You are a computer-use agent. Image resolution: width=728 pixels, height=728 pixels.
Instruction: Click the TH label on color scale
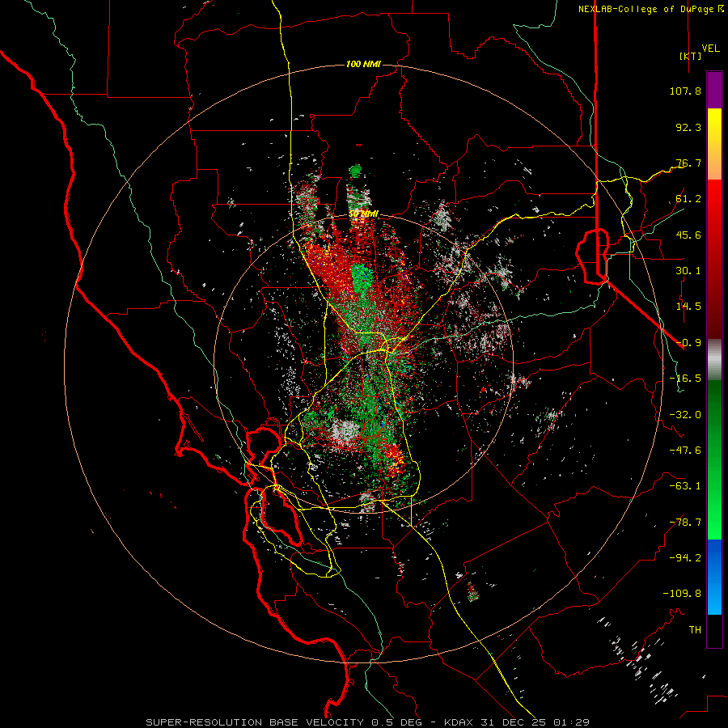click(695, 630)
